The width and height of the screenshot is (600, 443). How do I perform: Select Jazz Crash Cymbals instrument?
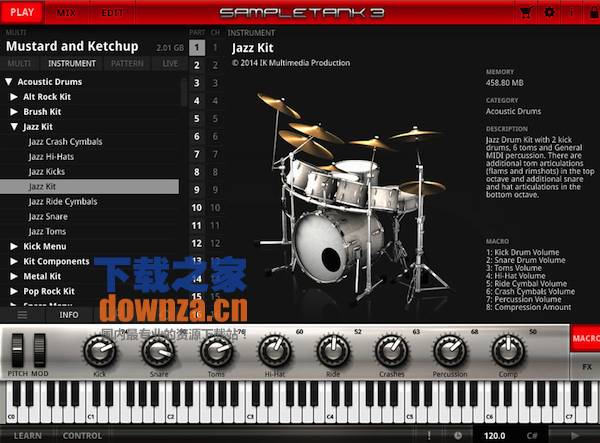89,142
